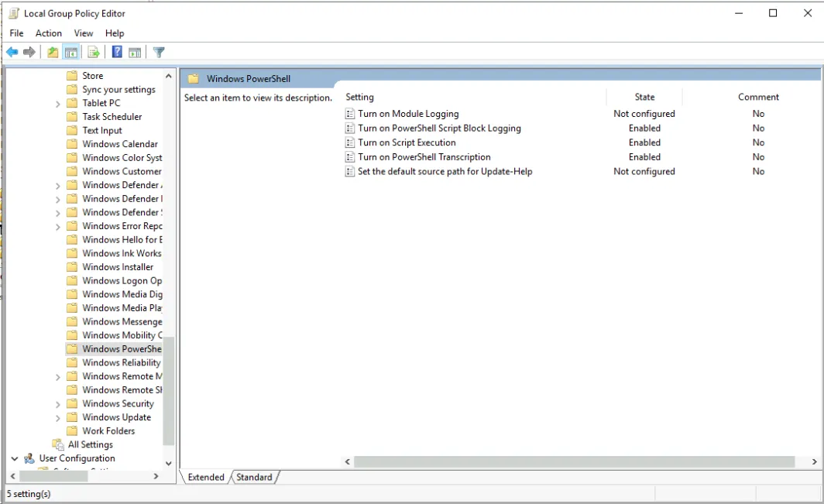
Task: Click the Export List toolbar icon
Action: pos(94,53)
